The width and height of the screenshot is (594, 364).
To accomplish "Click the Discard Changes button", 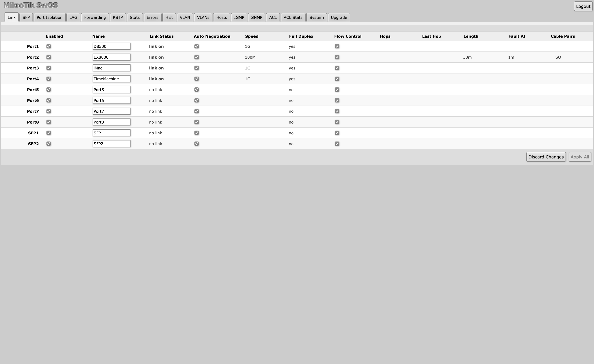I will 546,157.
